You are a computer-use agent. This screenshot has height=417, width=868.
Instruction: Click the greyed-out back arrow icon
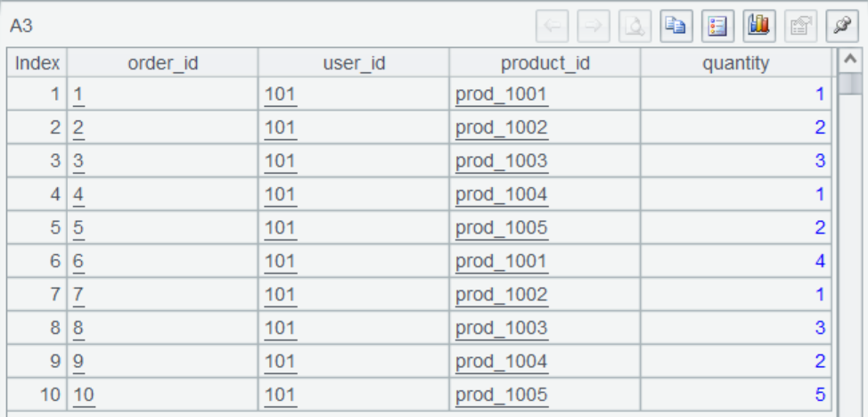click(x=553, y=27)
